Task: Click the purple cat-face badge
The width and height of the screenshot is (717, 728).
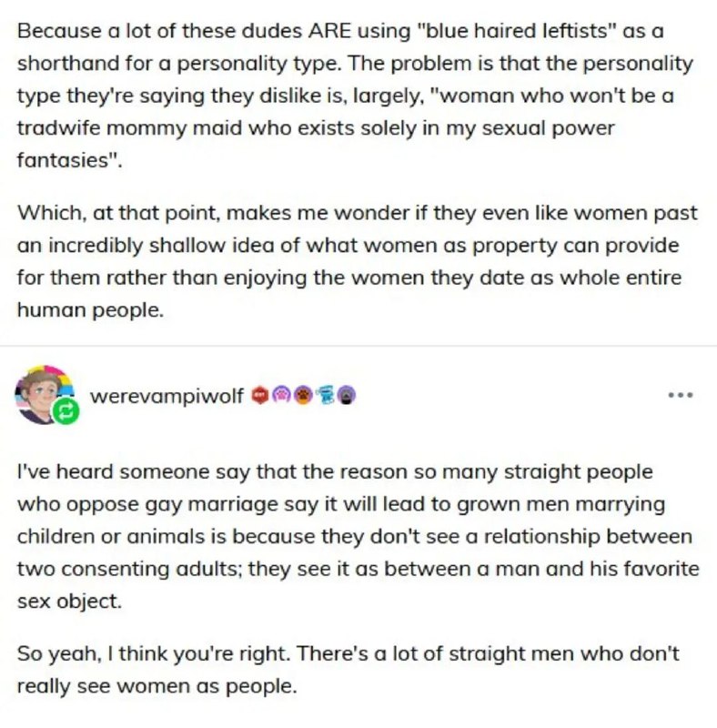Action: [282, 395]
